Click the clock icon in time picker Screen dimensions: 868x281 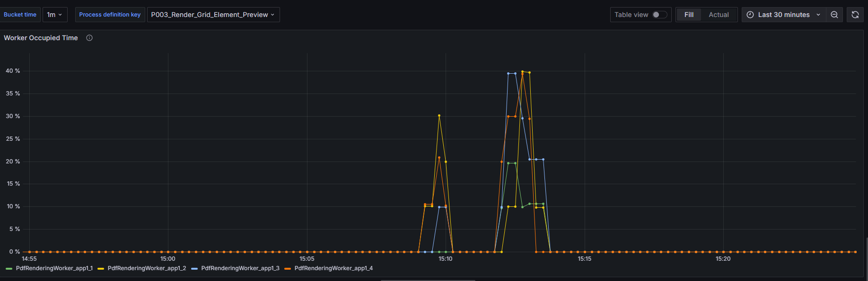[750, 15]
